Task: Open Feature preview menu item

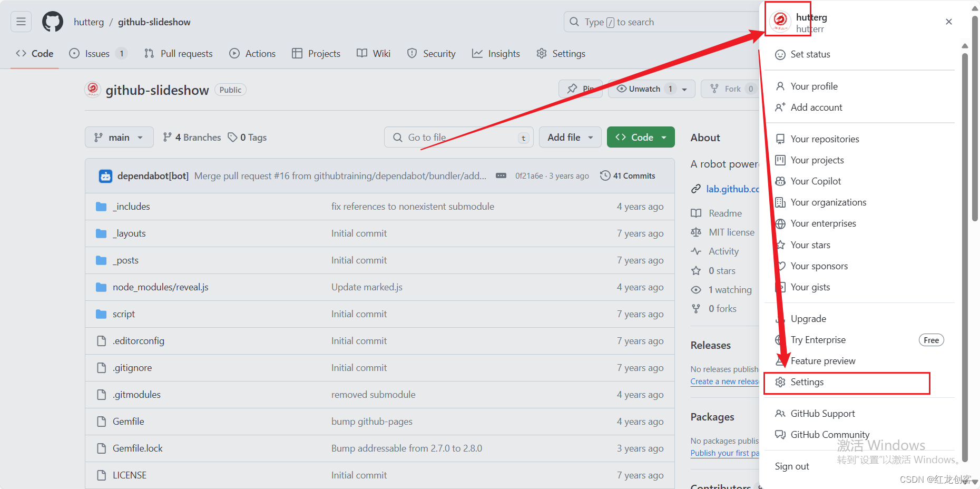Action: 859,361
